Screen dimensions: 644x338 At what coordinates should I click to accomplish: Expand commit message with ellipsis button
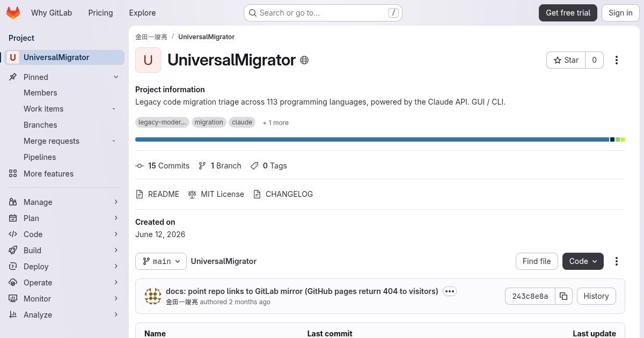[x=450, y=291]
